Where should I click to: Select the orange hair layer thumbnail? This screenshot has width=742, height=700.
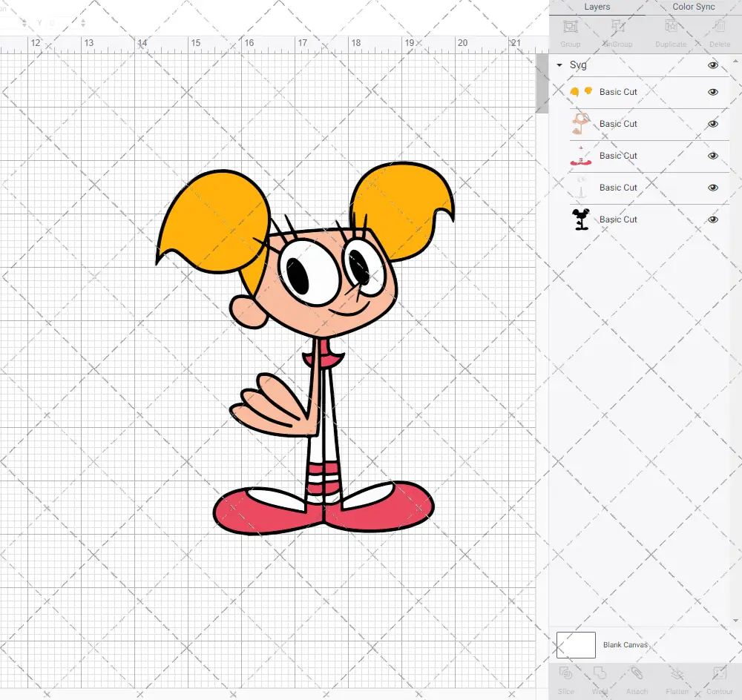pyautogui.click(x=581, y=92)
